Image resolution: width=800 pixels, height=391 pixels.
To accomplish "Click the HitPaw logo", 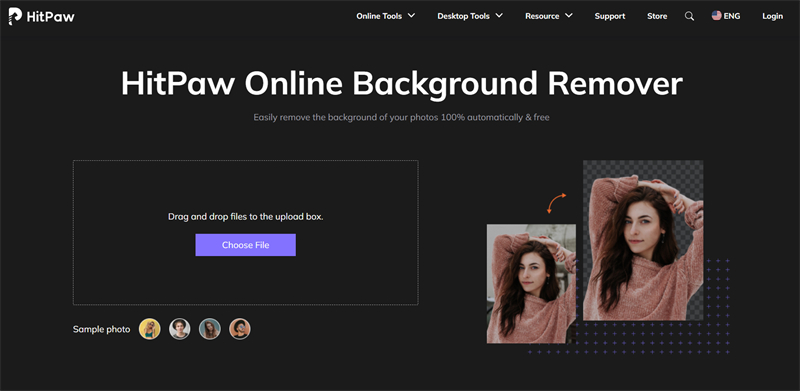I will pos(42,16).
